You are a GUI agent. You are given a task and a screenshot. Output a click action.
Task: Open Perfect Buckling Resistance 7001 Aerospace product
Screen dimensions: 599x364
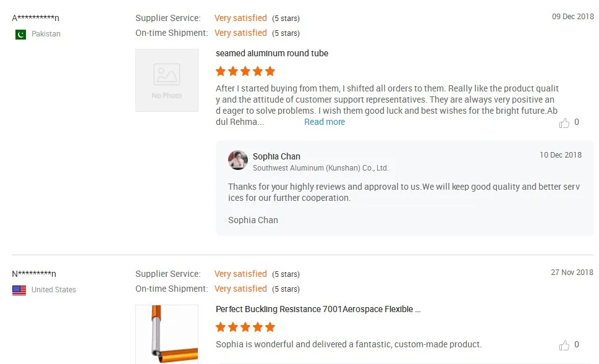click(x=318, y=310)
